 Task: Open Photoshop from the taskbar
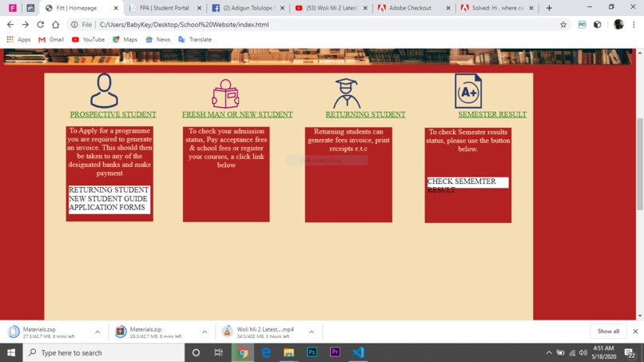[312, 352]
